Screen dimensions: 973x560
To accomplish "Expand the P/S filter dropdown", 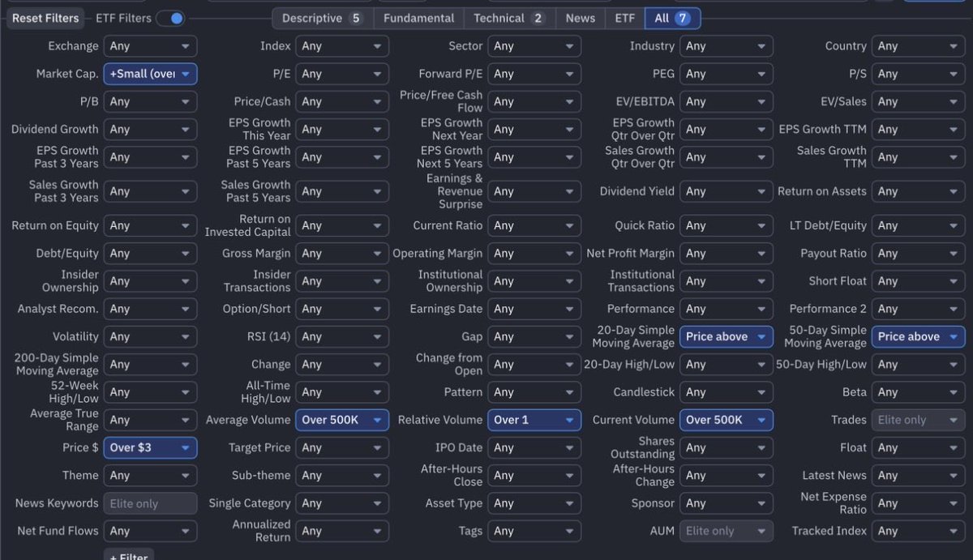I will 919,74.
